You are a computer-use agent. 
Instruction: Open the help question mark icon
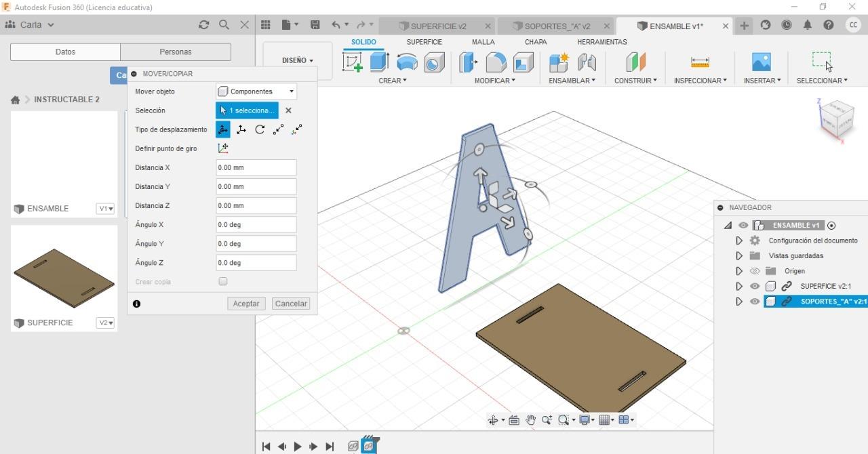829,25
